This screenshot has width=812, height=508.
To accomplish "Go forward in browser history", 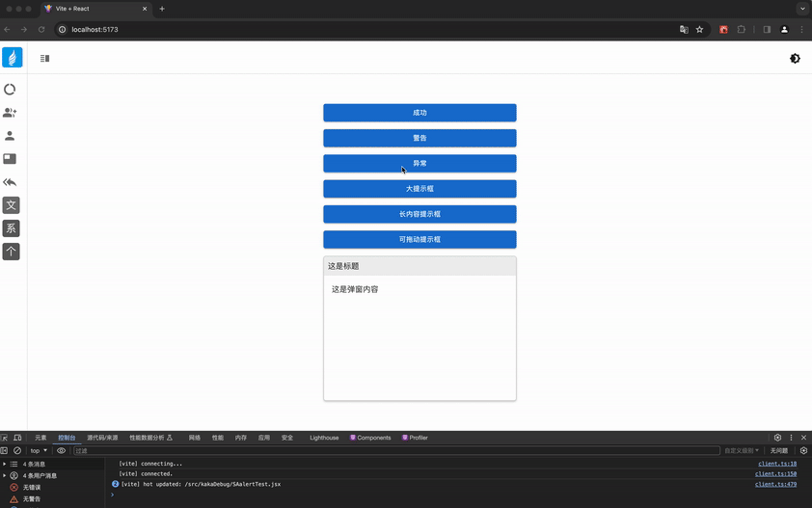I will point(24,30).
